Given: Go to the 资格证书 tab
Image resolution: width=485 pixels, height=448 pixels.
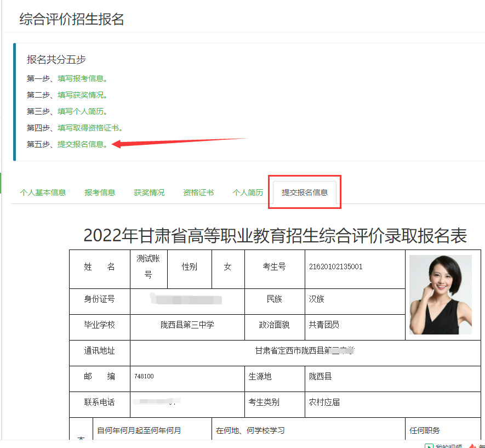Looking at the screenshot, I should (198, 192).
